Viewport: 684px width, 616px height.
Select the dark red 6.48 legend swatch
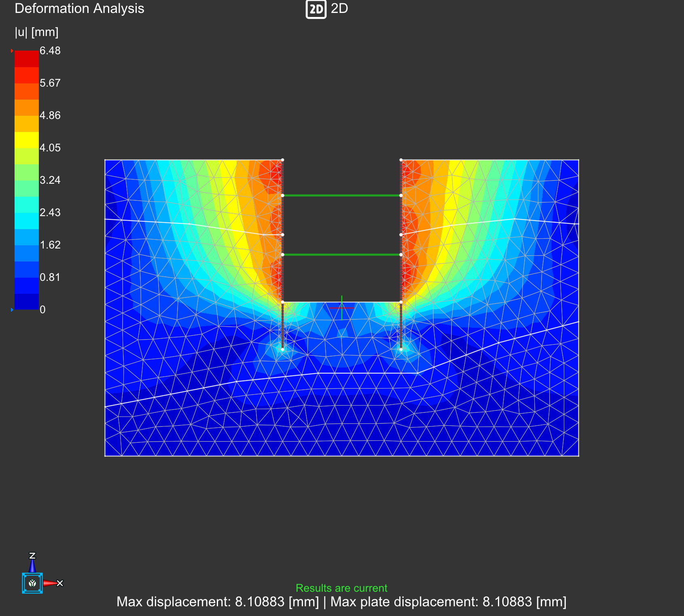27,59
